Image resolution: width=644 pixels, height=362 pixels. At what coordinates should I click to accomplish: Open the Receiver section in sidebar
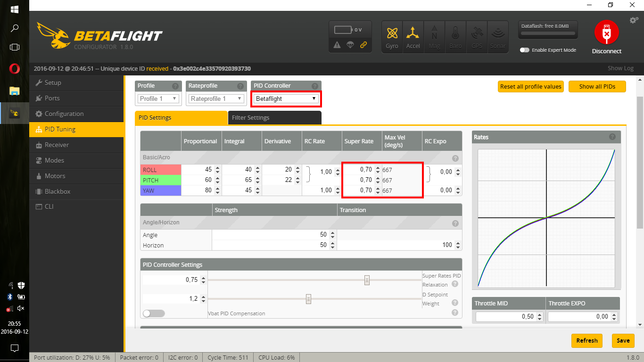(57, 145)
